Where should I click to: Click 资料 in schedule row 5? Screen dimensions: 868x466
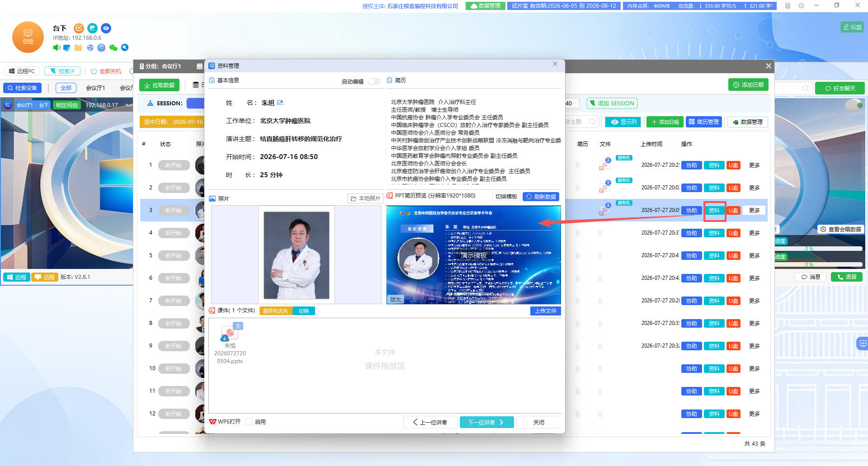coord(714,256)
